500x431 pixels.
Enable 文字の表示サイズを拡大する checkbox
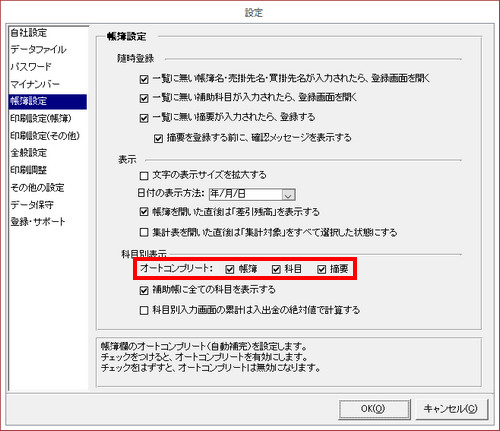click(x=144, y=176)
